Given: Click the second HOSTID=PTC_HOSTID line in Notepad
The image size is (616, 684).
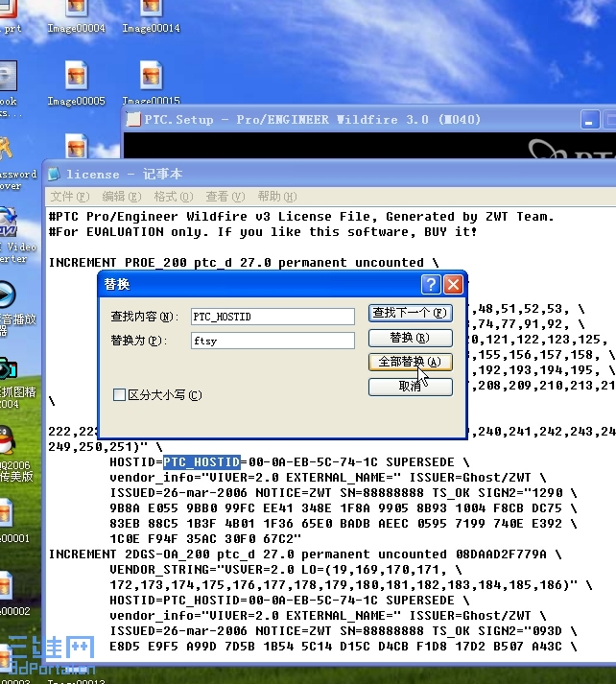Looking at the screenshot, I should [288, 601].
